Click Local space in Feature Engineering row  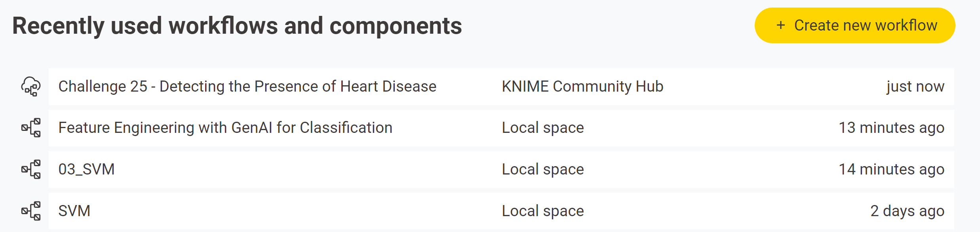click(x=543, y=128)
